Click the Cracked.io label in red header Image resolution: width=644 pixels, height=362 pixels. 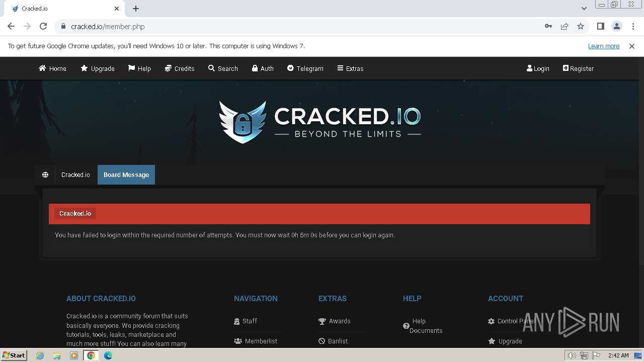75,213
